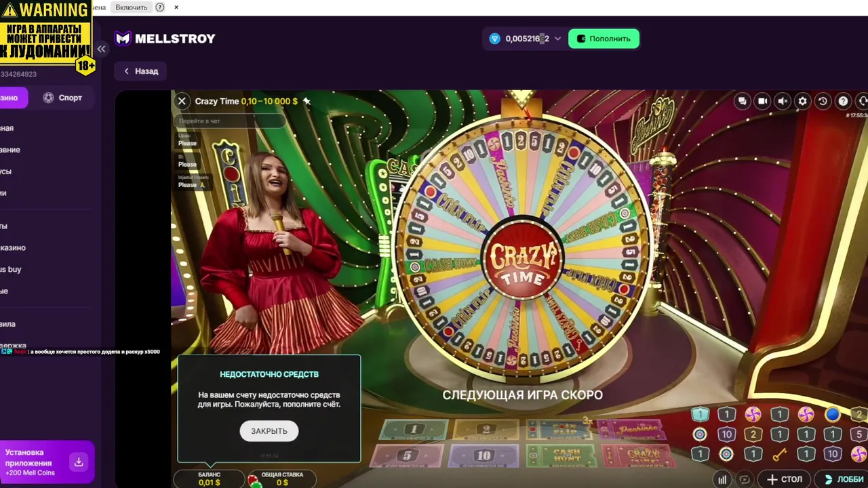Open the live chat icon in game toolbar
Image resolution: width=868 pixels, height=488 pixels.
point(743,101)
